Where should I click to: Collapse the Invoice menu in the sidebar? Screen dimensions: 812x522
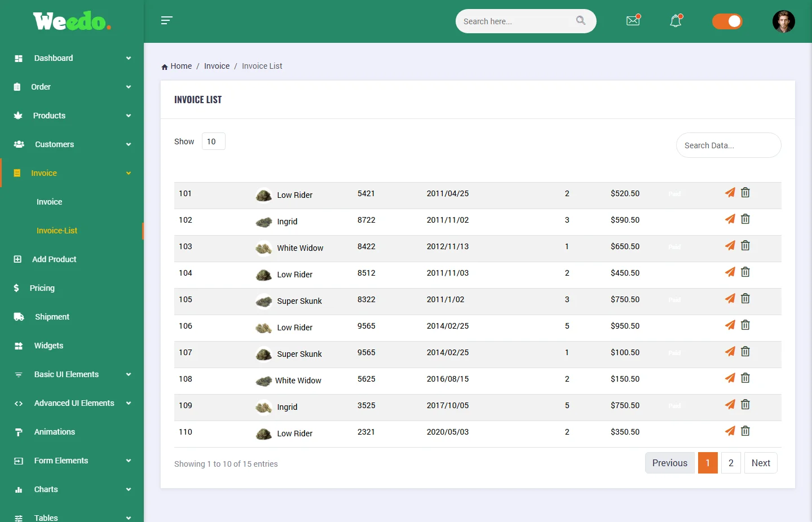point(129,173)
